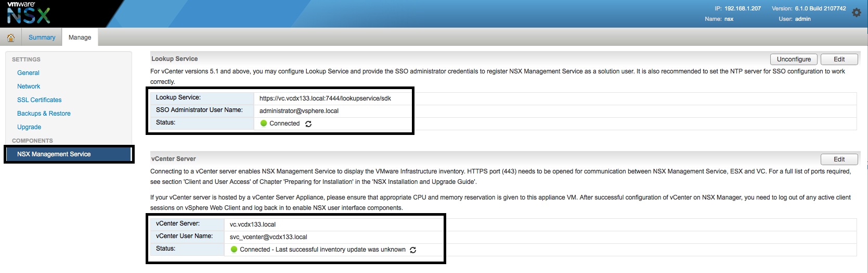Click the VMware NSX logo

(x=29, y=14)
